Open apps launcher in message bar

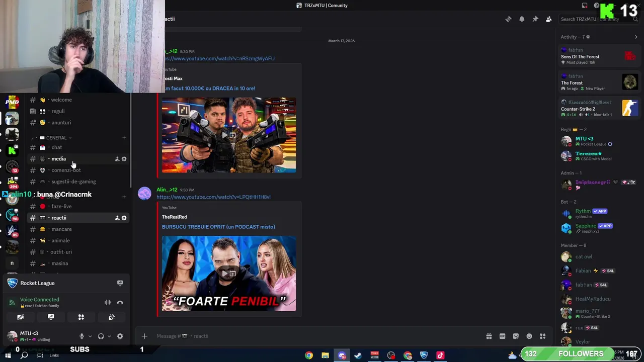[542, 336]
